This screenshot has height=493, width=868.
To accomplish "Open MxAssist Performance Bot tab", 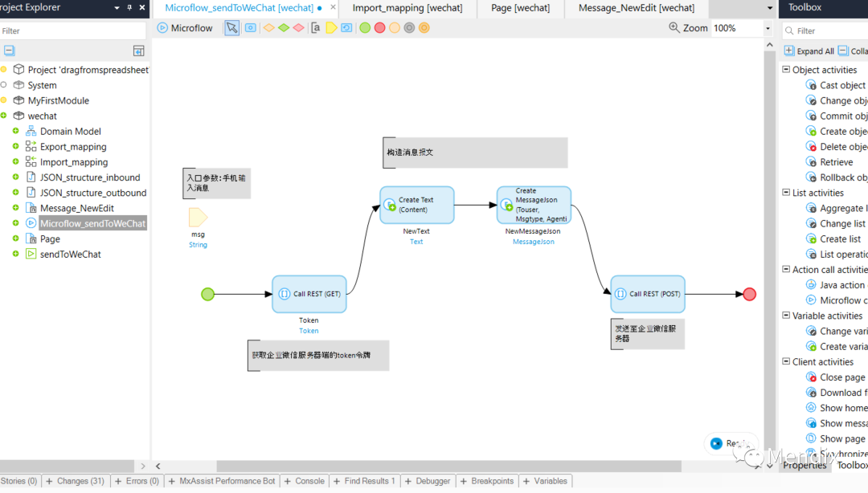I will click(222, 481).
